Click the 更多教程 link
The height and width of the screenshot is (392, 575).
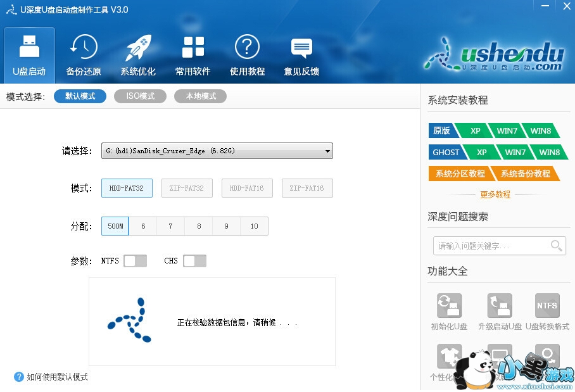(495, 194)
